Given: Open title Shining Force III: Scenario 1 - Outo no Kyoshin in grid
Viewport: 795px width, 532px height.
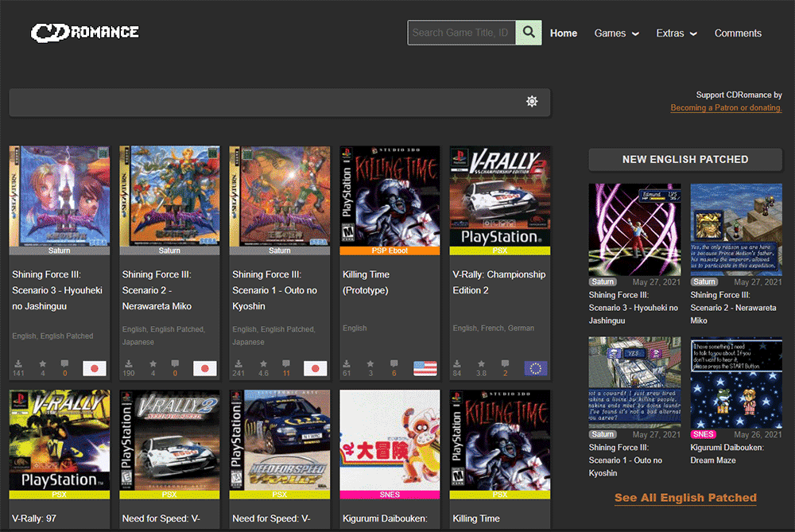Looking at the screenshot, I should click(274, 290).
